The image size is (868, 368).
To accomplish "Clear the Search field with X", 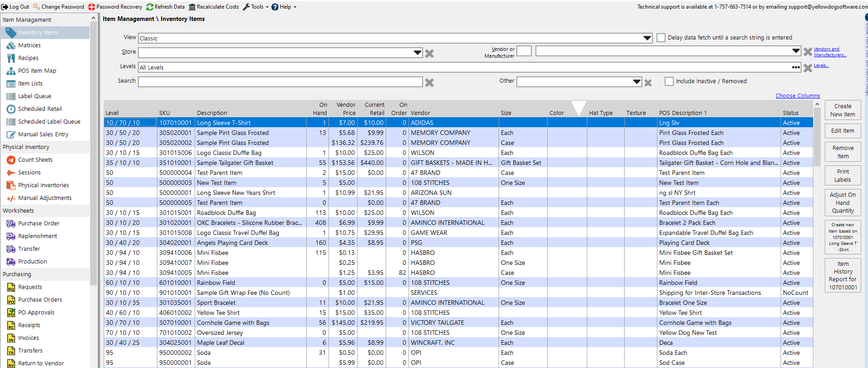I will coord(429,82).
